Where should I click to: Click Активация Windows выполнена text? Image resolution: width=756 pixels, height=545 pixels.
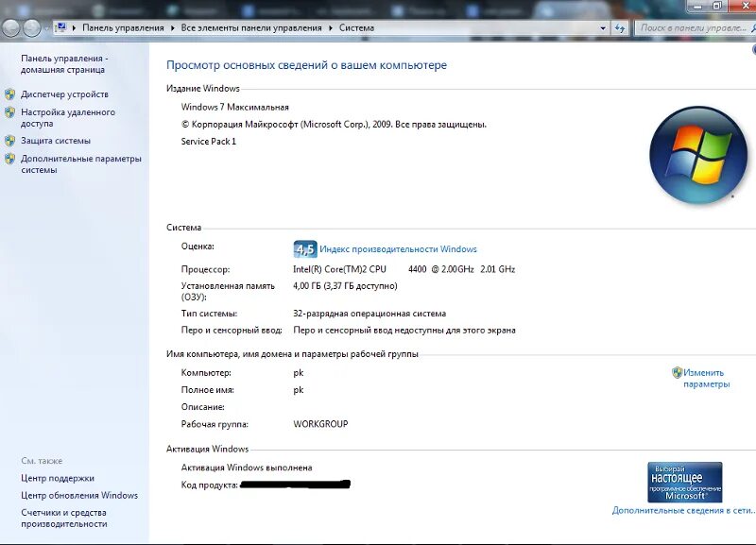coord(247,468)
